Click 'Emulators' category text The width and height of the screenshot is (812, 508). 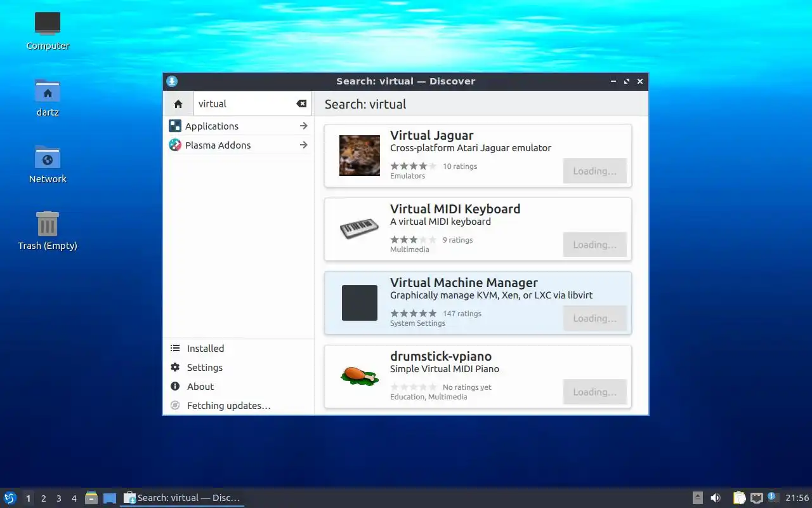click(407, 176)
